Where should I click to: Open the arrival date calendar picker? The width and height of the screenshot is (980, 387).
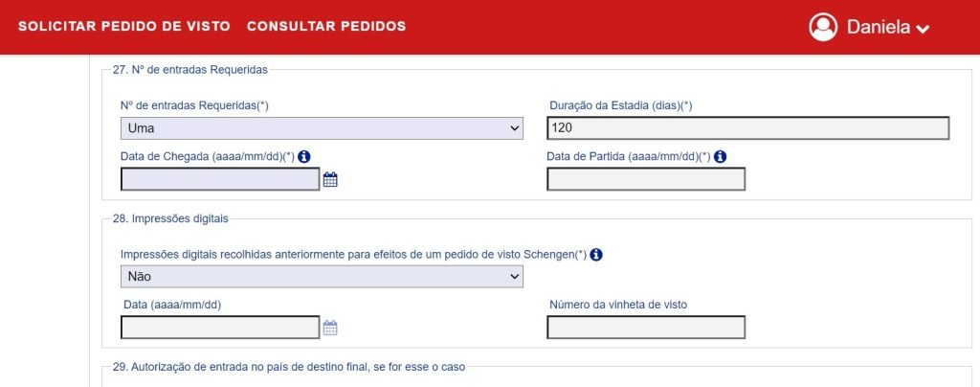(330, 180)
